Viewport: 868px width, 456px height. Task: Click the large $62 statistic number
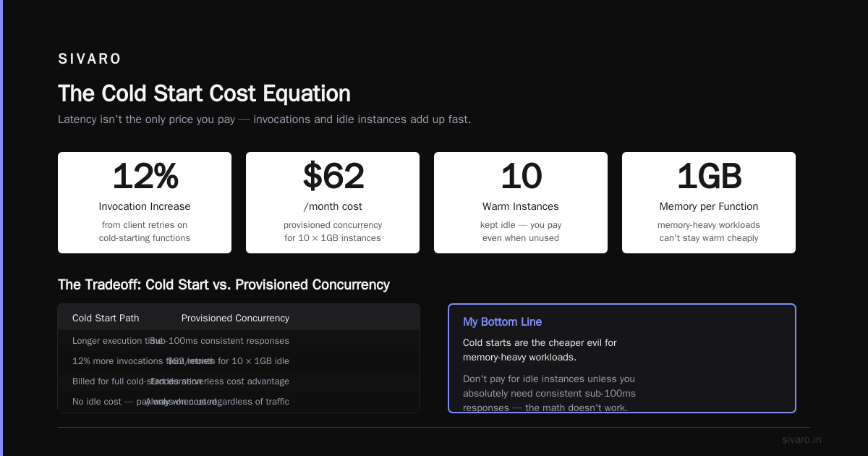click(x=333, y=177)
